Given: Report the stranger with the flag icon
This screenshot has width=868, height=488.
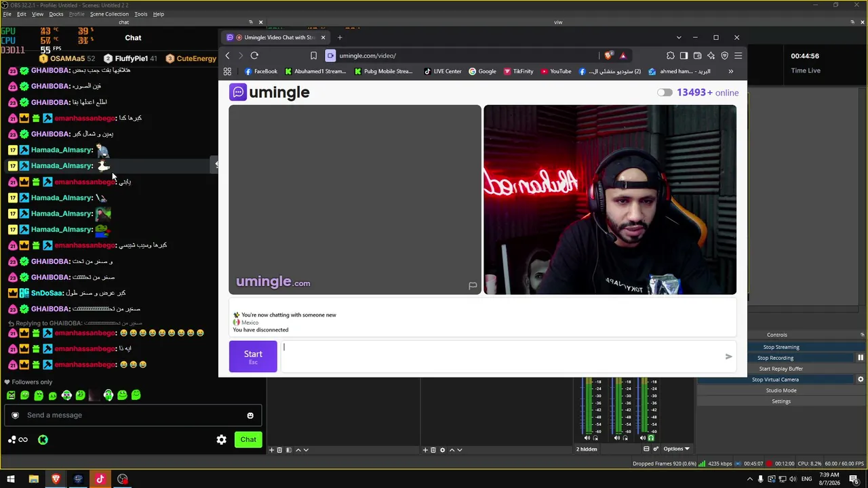Looking at the screenshot, I should (473, 286).
